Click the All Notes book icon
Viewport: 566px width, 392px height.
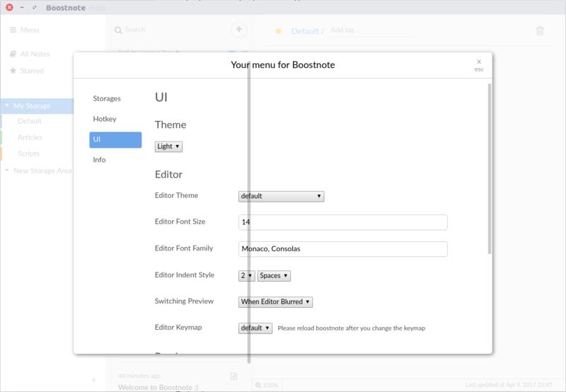(x=13, y=54)
